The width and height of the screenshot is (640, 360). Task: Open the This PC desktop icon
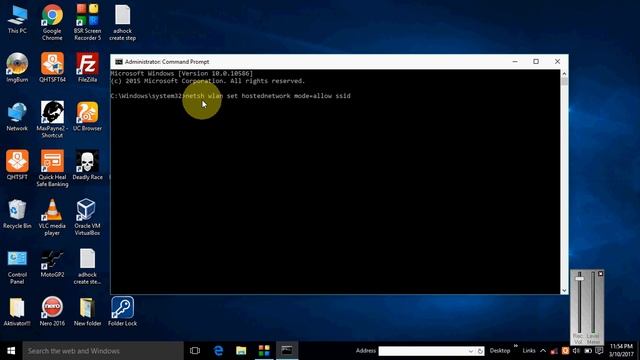tap(17, 20)
